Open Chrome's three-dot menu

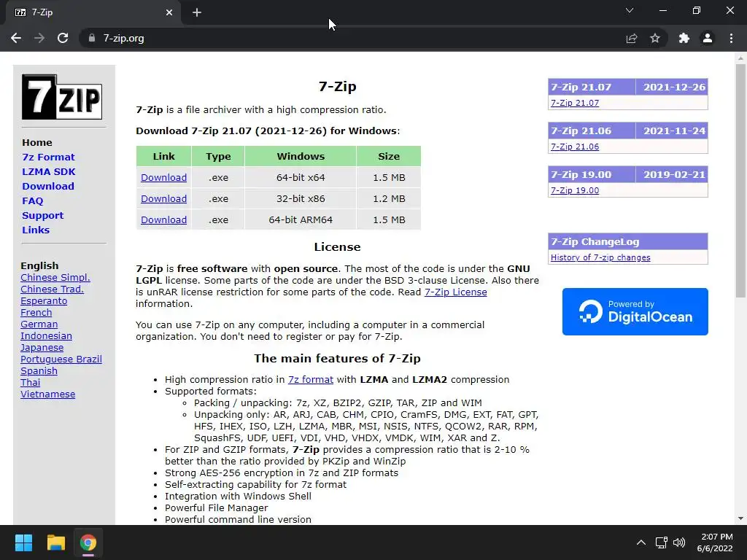[x=731, y=38]
